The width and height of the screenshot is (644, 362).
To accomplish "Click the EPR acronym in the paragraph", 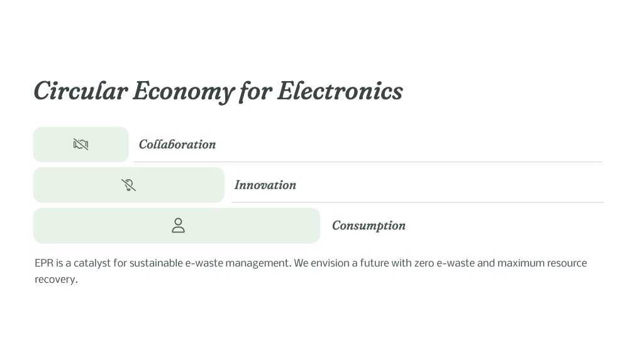I will [x=44, y=263].
